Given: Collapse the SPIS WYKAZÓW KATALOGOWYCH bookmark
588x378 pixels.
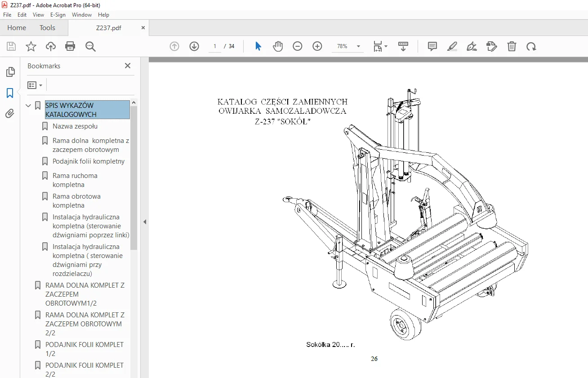Looking at the screenshot, I should (29, 106).
